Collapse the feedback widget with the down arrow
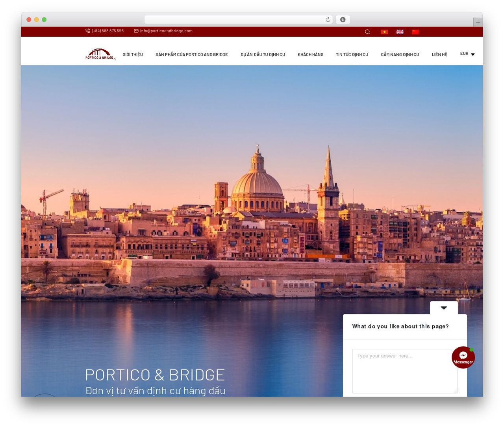Screen dimensions: 504x427 click(444, 308)
